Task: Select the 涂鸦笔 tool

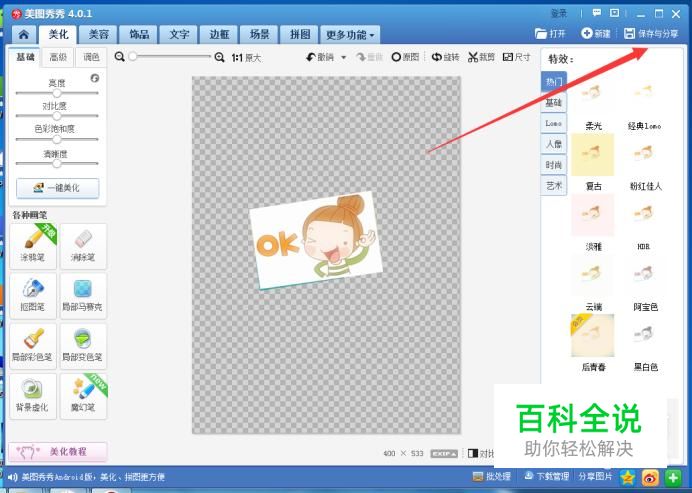Action: (x=33, y=246)
